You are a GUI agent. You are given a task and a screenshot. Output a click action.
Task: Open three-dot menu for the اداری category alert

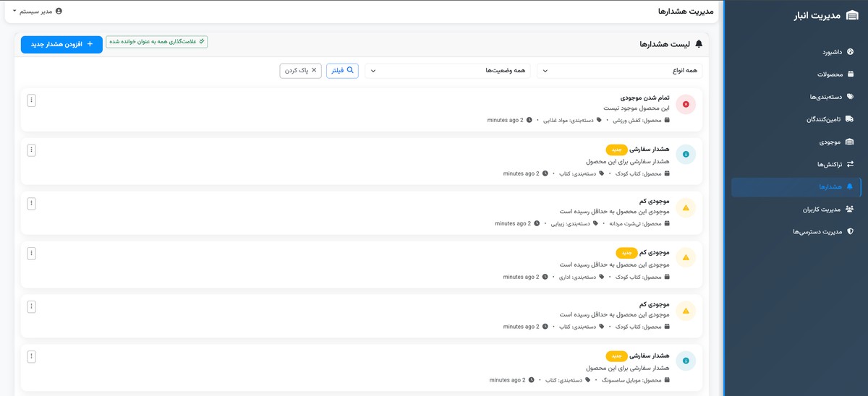coord(31,253)
